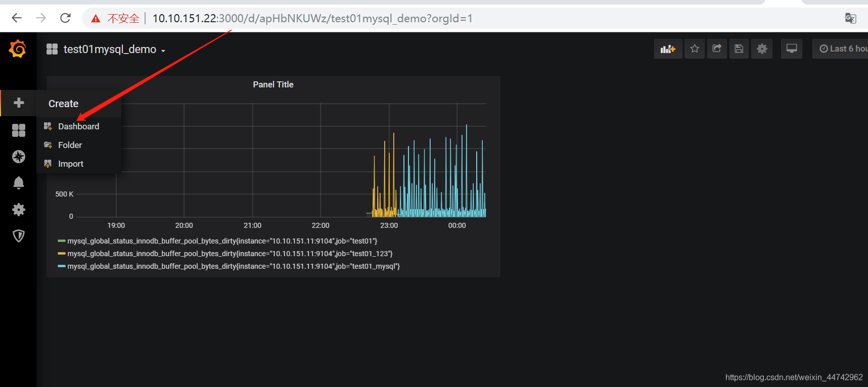Viewport: 868px width, 387px height.
Task: Click the blue color swatch for test01_mysql series
Action: tap(62, 266)
